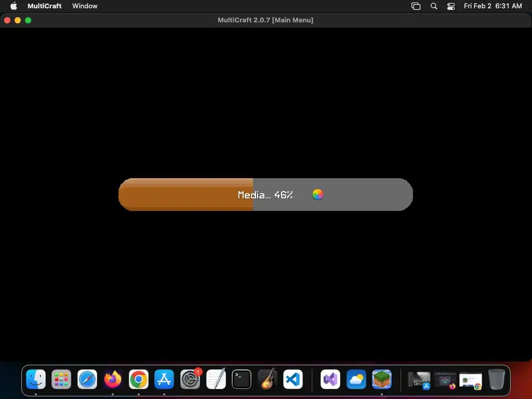
Task: Open System Settings from the dock
Action: pyautogui.click(x=190, y=379)
